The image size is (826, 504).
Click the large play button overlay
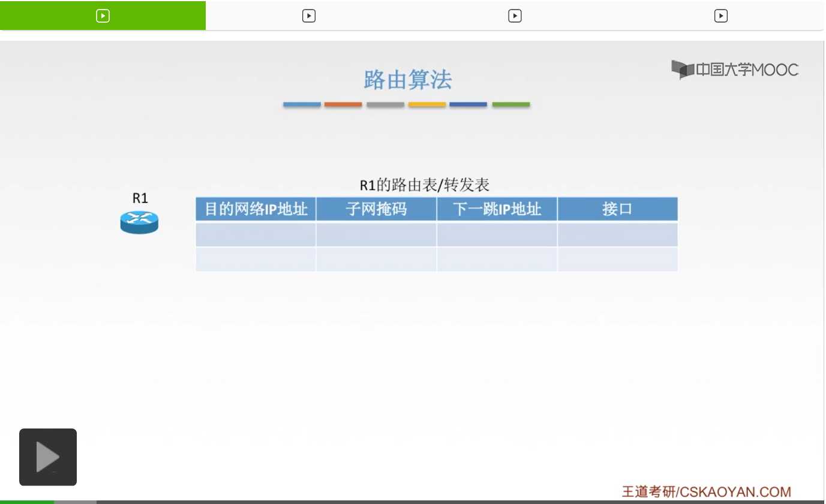point(48,457)
